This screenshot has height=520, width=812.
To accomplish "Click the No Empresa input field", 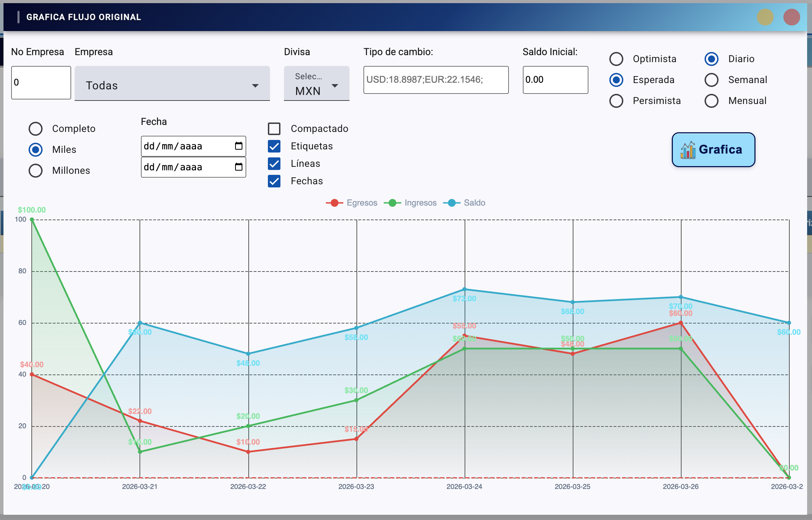I will coord(41,83).
